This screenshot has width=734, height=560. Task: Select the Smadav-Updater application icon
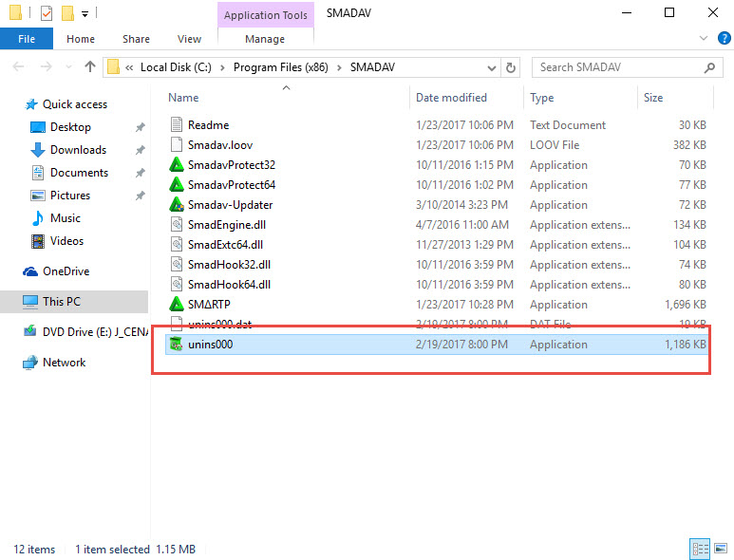point(177,204)
